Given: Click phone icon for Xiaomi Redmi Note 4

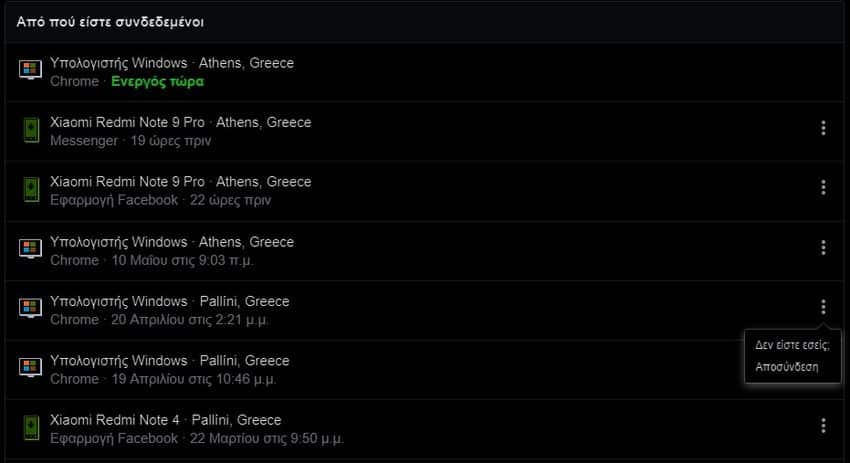Looking at the screenshot, I should (x=30, y=428).
